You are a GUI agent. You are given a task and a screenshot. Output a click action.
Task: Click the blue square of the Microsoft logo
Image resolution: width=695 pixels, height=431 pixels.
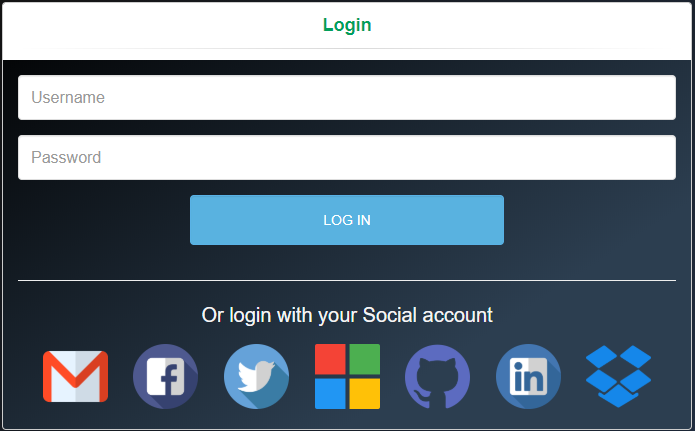point(330,394)
